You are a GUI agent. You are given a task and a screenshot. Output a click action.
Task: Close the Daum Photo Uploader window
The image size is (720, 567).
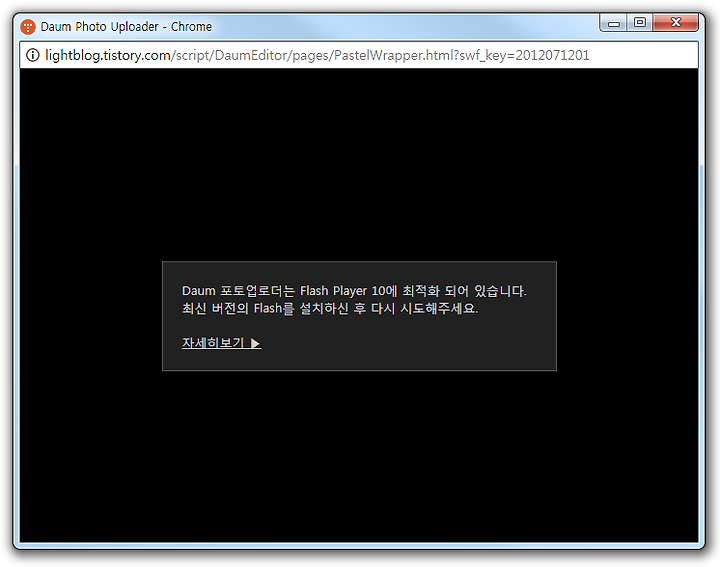675,22
